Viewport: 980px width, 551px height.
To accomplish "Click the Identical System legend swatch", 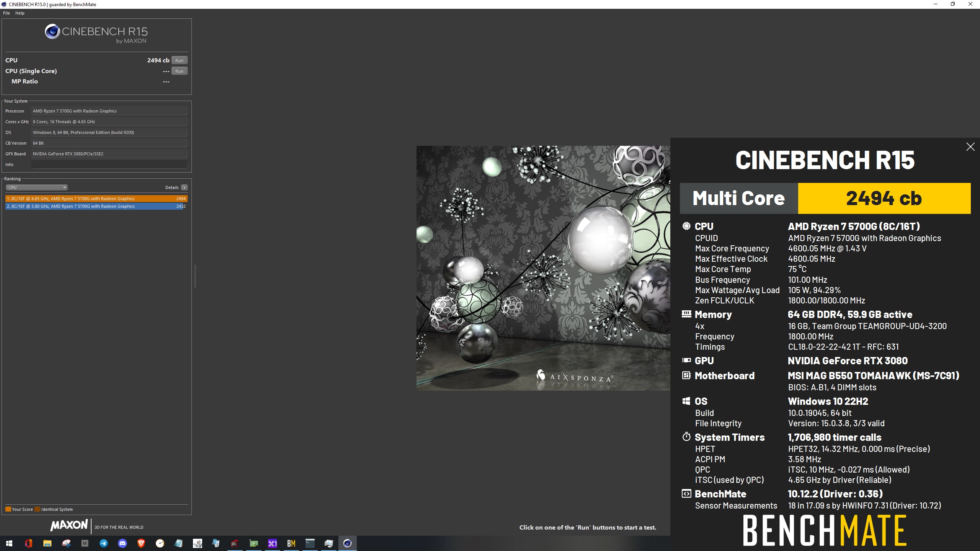I will (37, 509).
